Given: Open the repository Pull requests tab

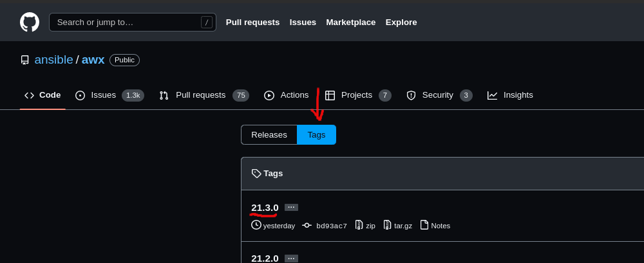Looking at the screenshot, I should pos(200,95).
